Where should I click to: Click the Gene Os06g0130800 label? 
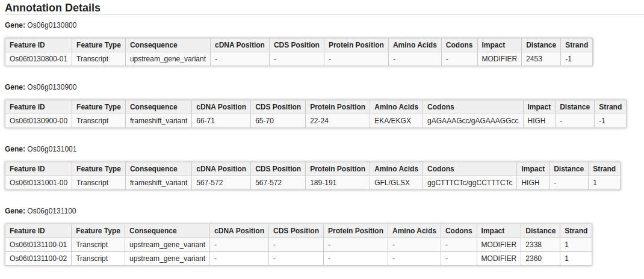coord(40,25)
